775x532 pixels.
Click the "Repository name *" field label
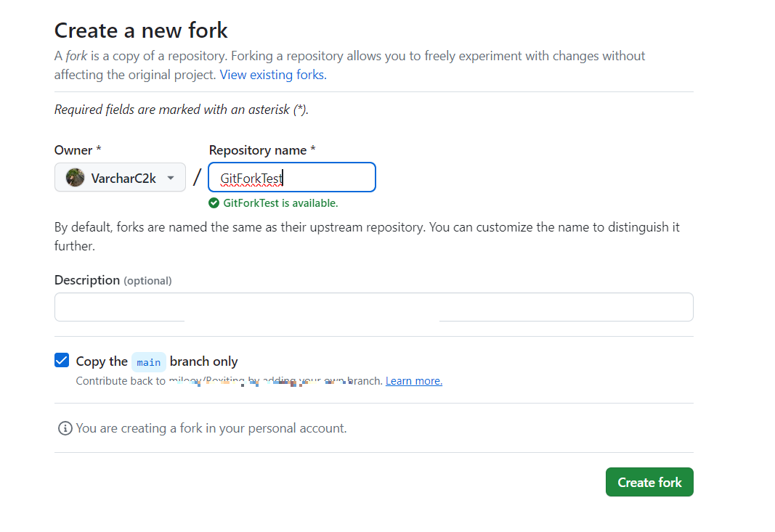click(x=262, y=150)
